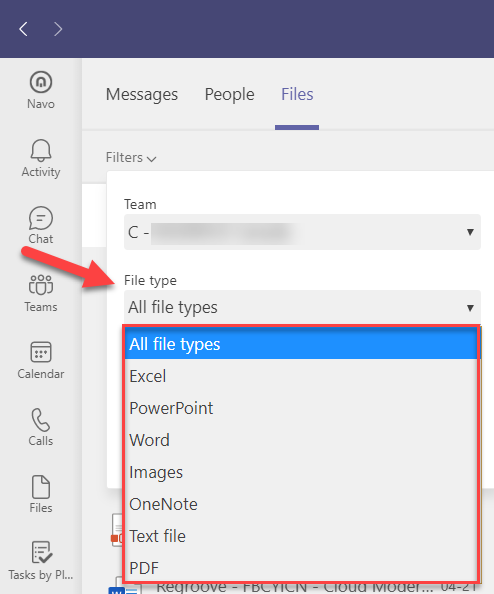Choose Word file type
The height and width of the screenshot is (594, 494).
click(301, 440)
